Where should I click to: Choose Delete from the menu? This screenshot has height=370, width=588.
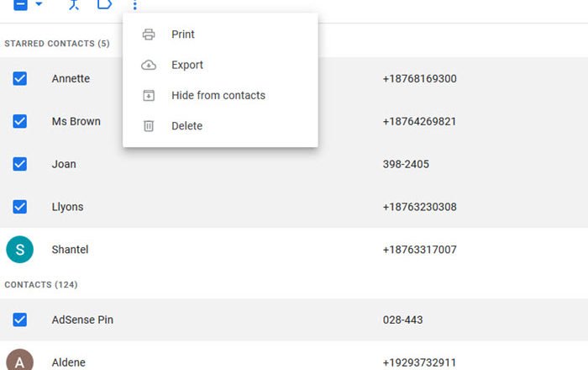[186, 126]
